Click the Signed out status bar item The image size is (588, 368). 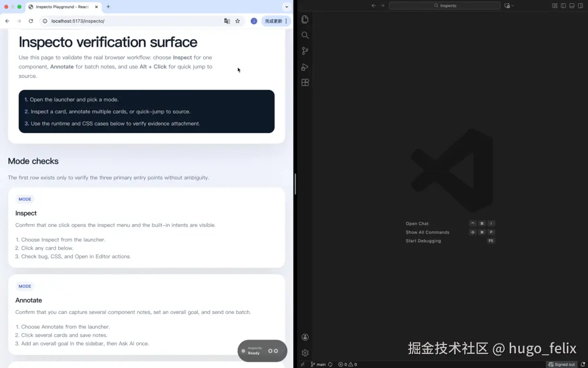coord(561,364)
